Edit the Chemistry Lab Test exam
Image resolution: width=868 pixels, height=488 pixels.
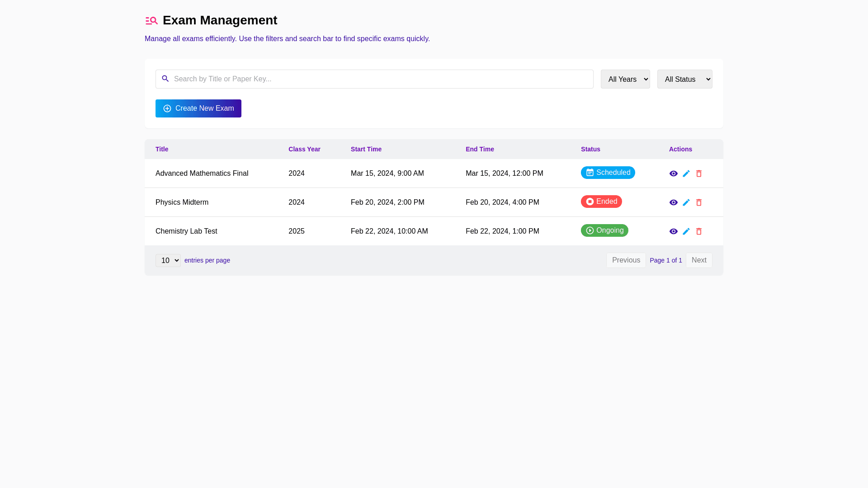click(x=686, y=231)
